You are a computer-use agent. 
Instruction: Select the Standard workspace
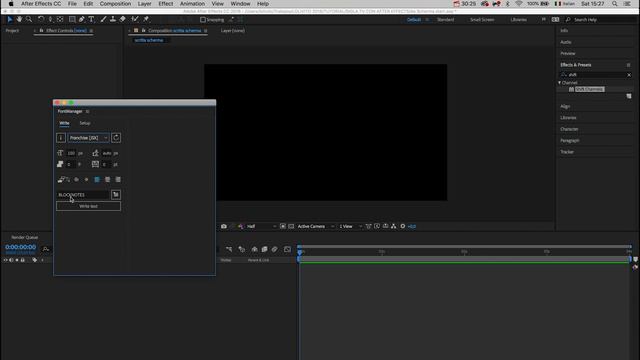click(445, 20)
